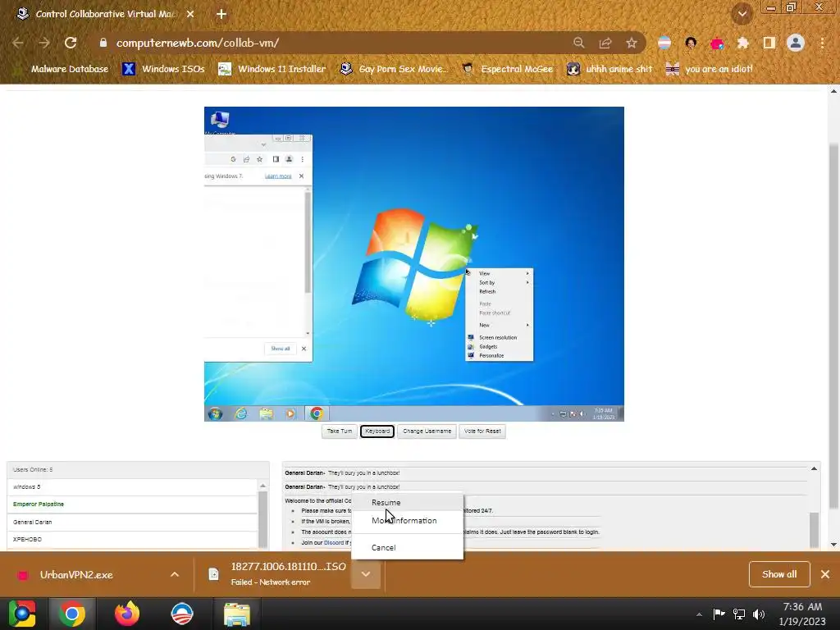Follow the Discord link in chat
The height and width of the screenshot is (630, 840).
(333, 543)
